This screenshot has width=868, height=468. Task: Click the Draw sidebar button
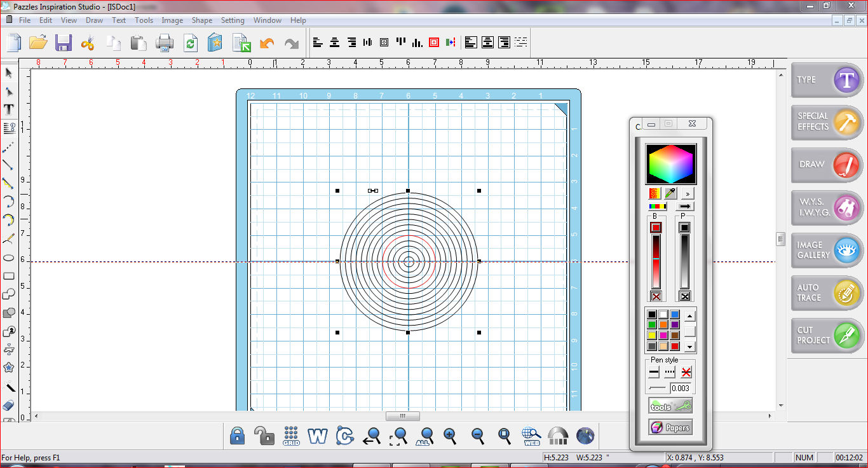(x=825, y=165)
